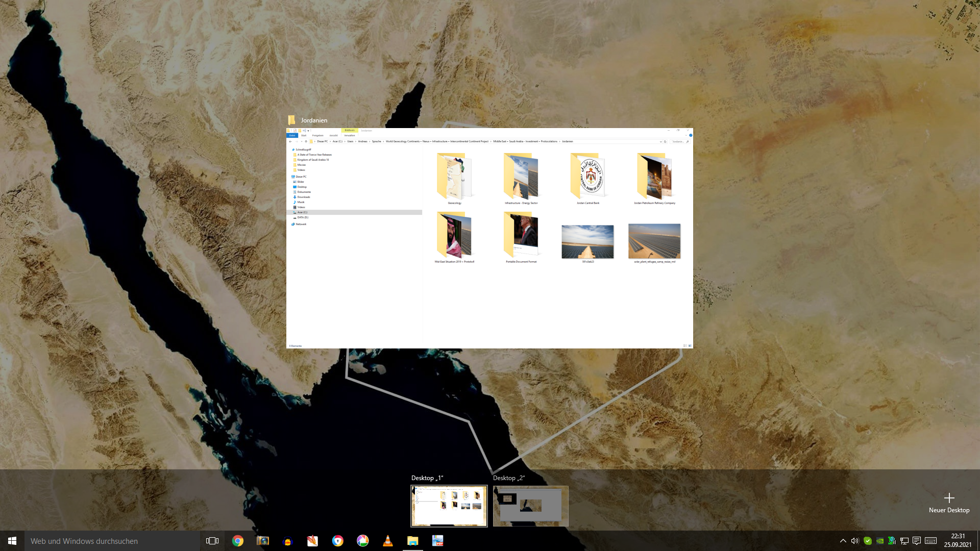Open the camera app on the taskbar
The width and height of the screenshot is (980, 551).
pos(263,541)
